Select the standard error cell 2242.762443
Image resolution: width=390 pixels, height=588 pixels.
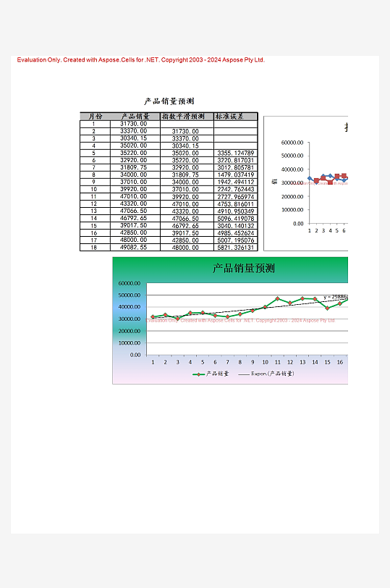[236, 190]
